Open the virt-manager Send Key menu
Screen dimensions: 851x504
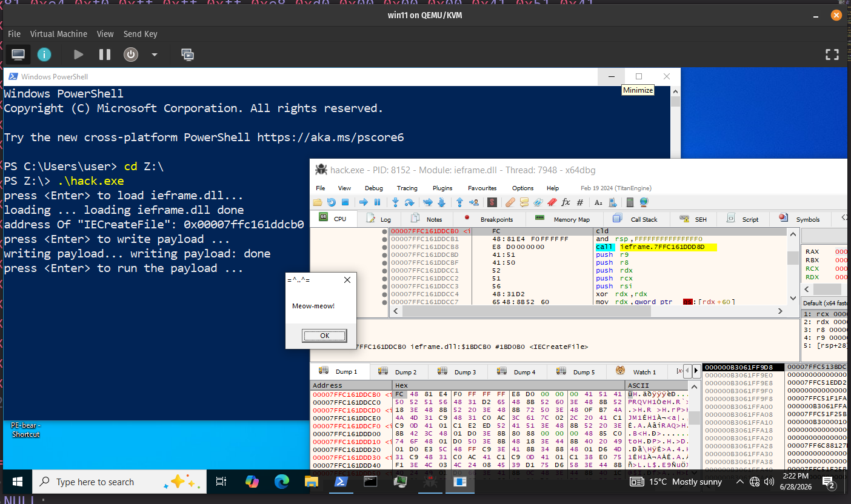pos(140,34)
